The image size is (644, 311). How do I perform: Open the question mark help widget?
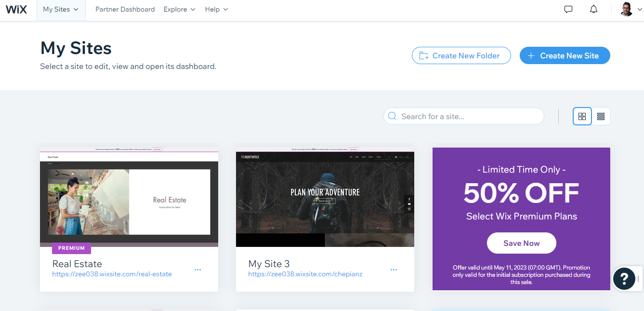point(624,278)
